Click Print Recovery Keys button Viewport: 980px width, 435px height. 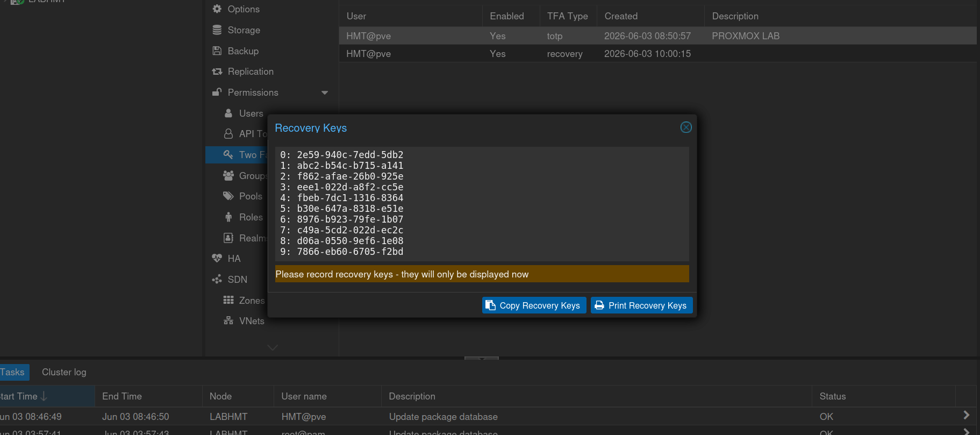point(642,305)
